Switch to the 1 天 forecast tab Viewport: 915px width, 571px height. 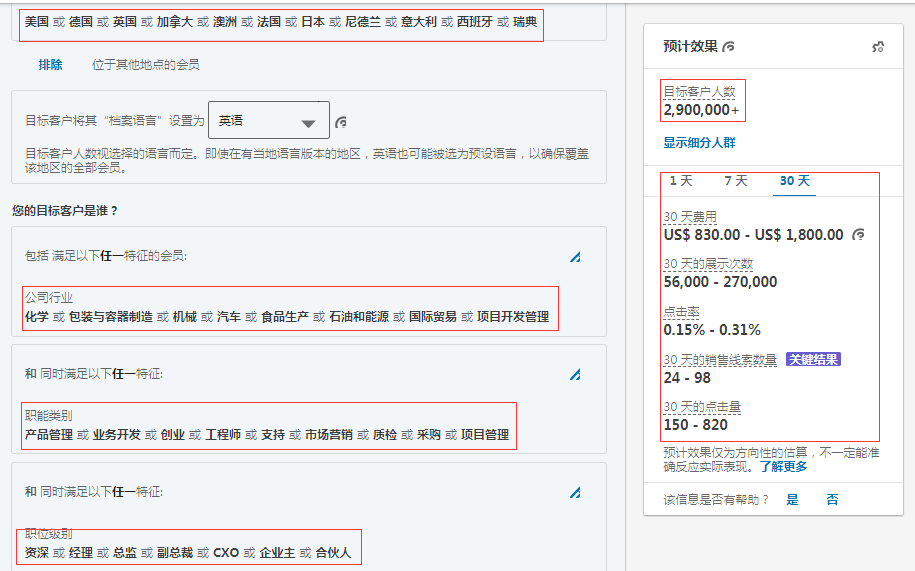click(x=680, y=181)
